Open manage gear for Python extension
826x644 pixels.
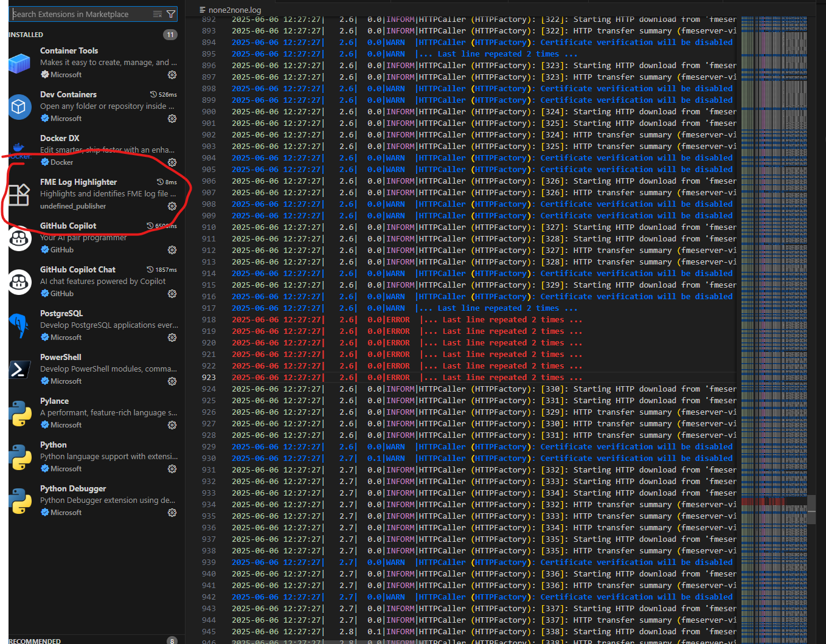coord(172,469)
